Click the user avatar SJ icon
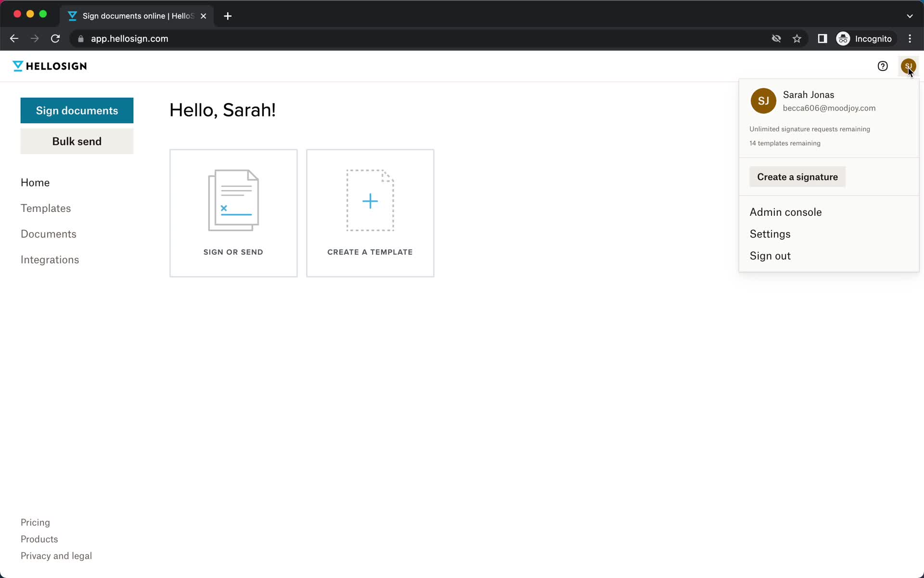The width and height of the screenshot is (924, 578). [x=907, y=66]
